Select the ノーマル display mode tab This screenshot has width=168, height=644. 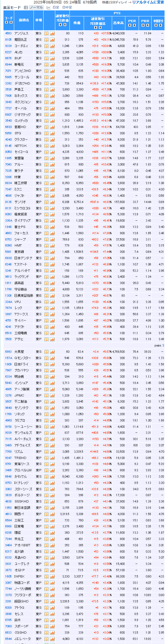coord(36,8)
